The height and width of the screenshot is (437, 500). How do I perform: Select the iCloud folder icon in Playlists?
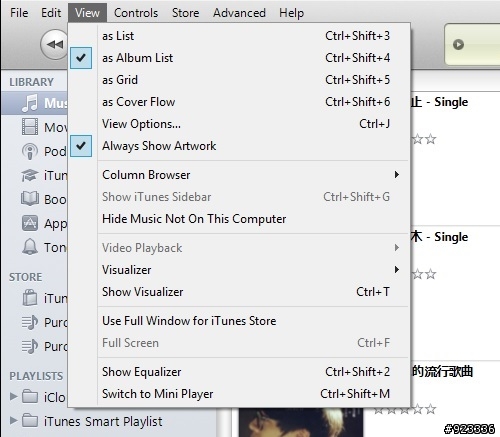(x=30, y=397)
